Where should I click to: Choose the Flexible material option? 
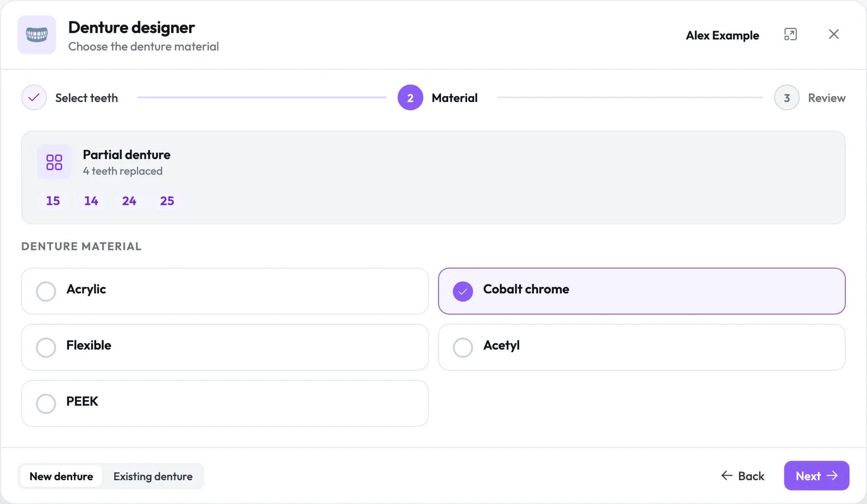[x=225, y=348]
